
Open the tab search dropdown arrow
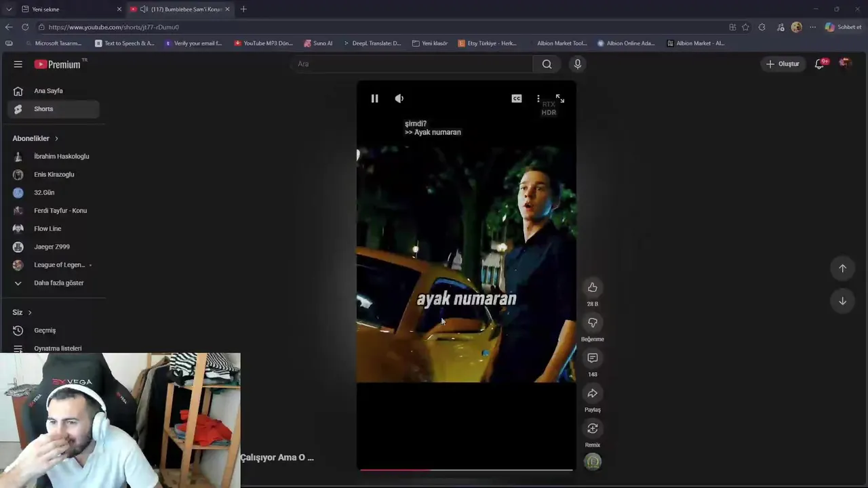(8, 9)
